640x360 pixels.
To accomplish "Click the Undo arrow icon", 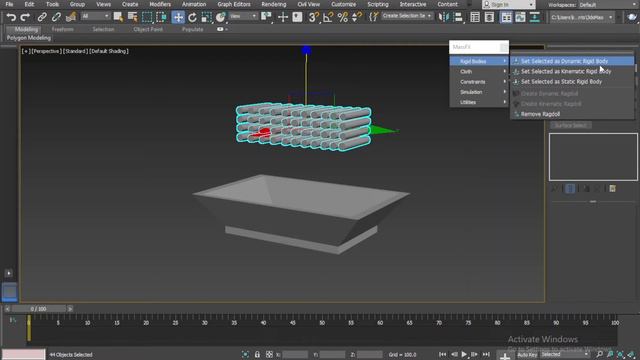I will [x=11, y=17].
